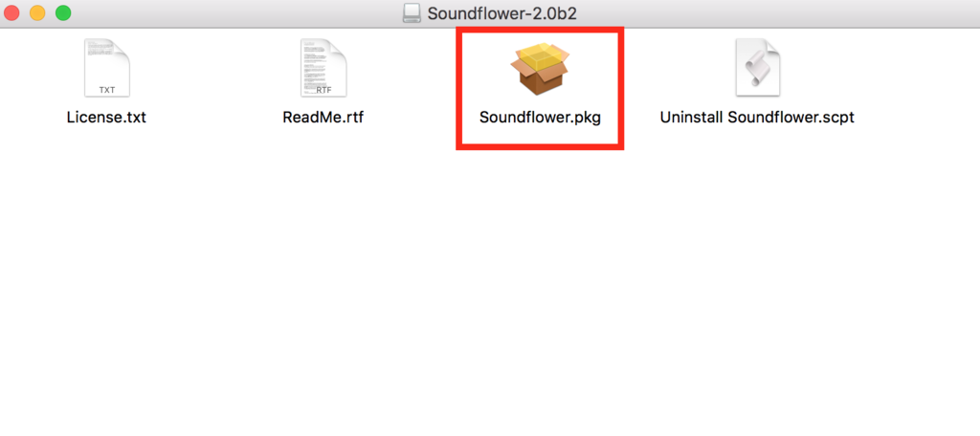Close the Soundflower-2.0b2 window with red button
The height and width of the screenshot is (436, 980).
tap(11, 12)
